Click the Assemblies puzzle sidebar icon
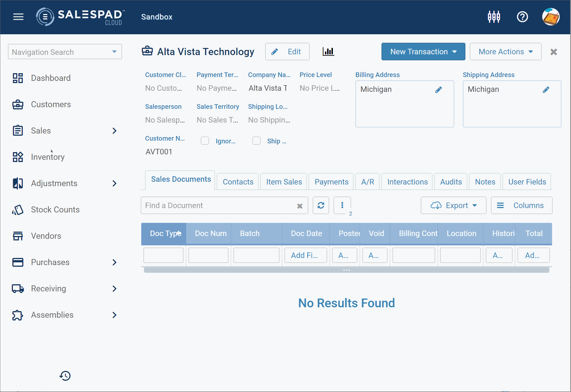Image resolution: width=571 pixels, height=392 pixels. pos(18,315)
